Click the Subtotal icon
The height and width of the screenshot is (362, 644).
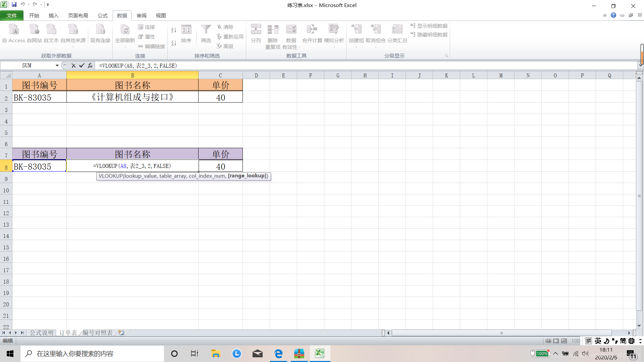point(397,33)
